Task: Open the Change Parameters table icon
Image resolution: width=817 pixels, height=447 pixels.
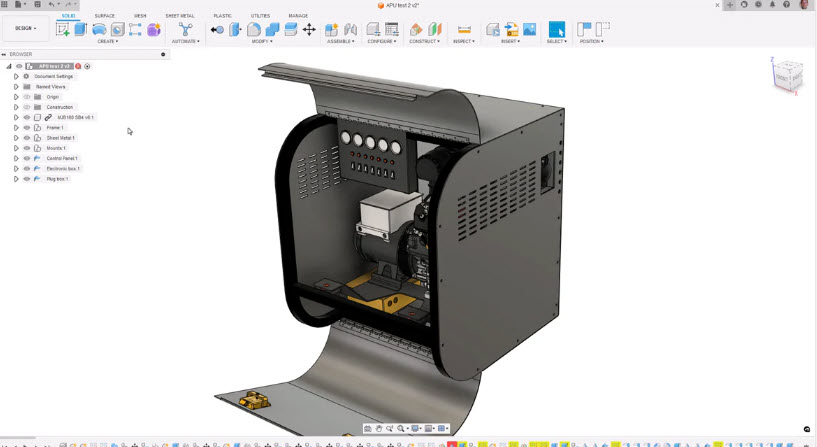Action: tap(392, 29)
